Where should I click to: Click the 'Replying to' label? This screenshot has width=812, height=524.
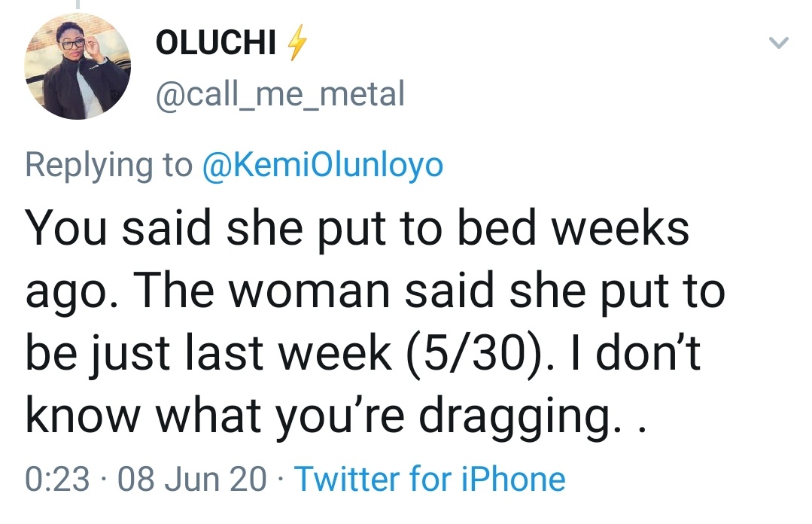109,165
